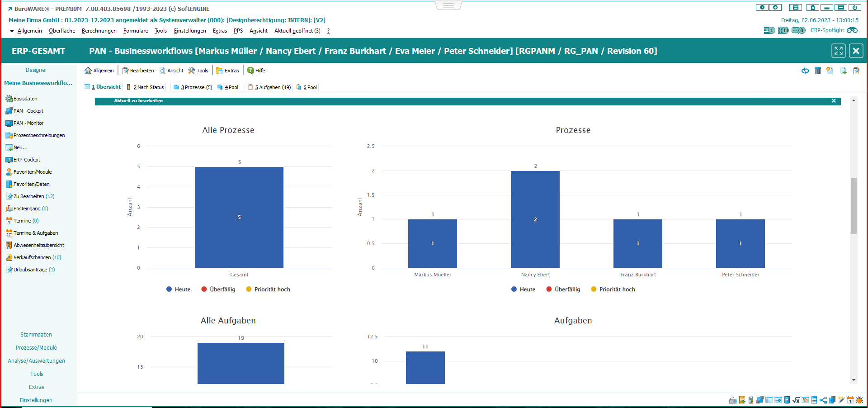Open the Aktuell geöffnet (3) dropdown menu
The height and width of the screenshot is (408, 868).
tap(297, 31)
